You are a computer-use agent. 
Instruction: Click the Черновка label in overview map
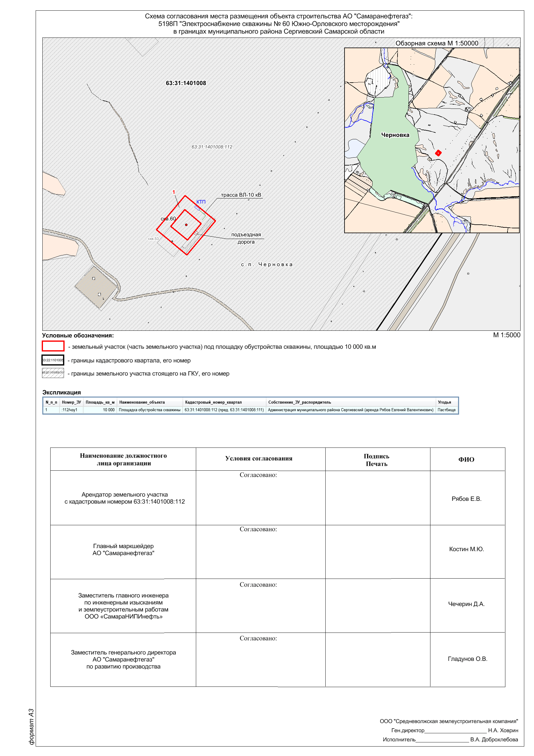pos(395,135)
